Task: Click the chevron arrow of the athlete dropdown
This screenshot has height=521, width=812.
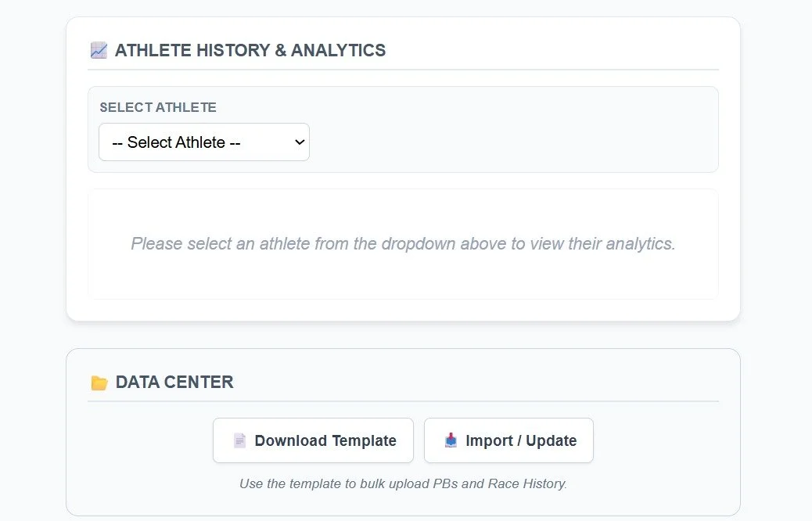Action: pyautogui.click(x=298, y=142)
